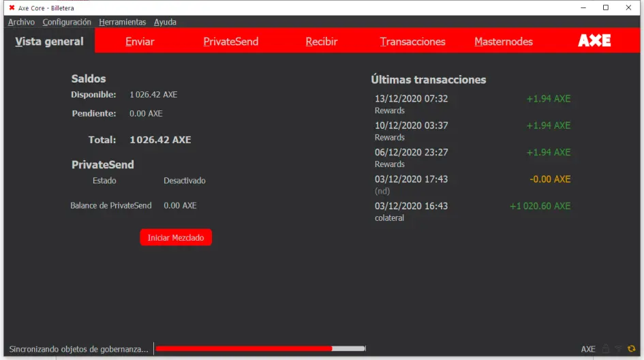Open the Herramientas menu
The image size is (644, 360).
click(123, 22)
